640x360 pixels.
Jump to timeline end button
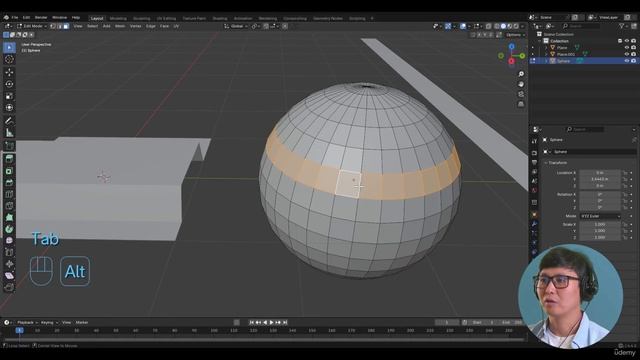click(x=285, y=322)
